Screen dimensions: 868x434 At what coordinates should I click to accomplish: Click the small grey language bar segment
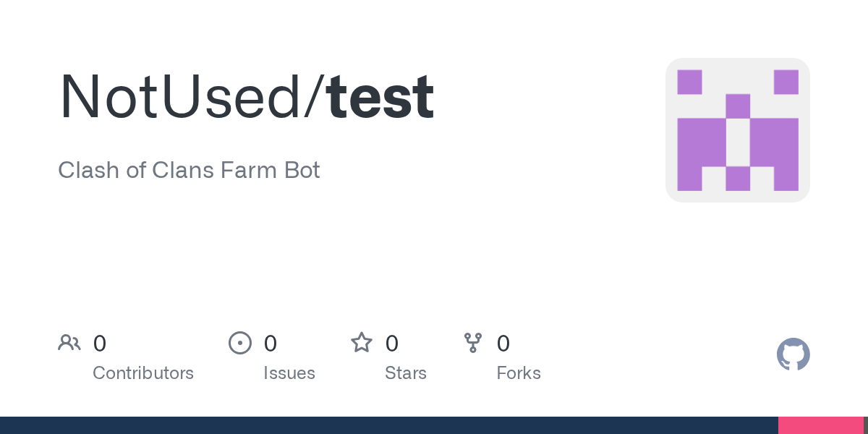pos(865,425)
